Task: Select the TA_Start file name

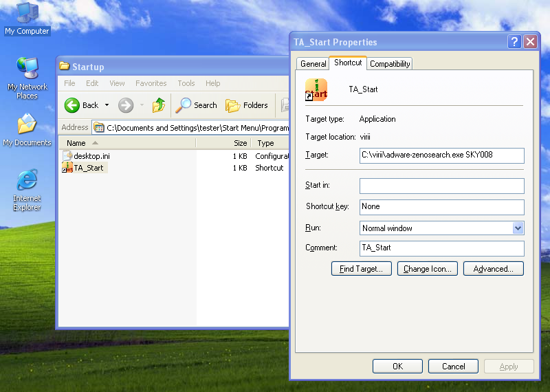Action: pos(89,168)
